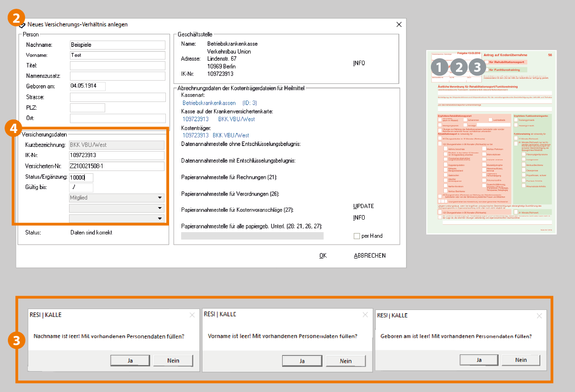The height and width of the screenshot is (392, 575).
Task: Click gray step badge number 1
Action: point(439,68)
